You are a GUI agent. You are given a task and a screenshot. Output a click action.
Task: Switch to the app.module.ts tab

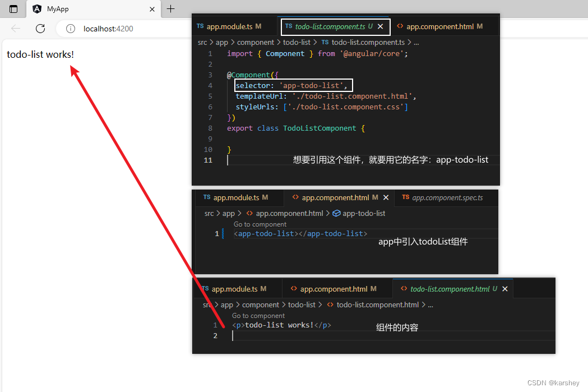point(230,26)
